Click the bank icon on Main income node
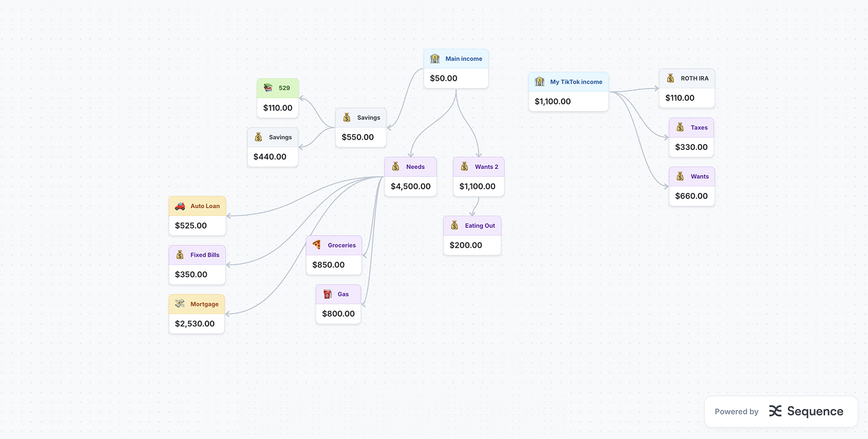This screenshot has height=439, width=868. [435, 59]
